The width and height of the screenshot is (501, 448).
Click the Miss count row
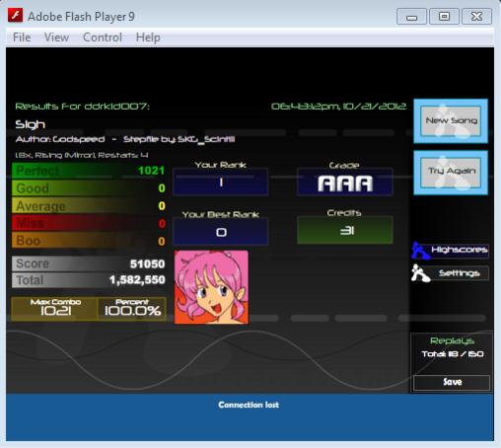(x=89, y=224)
